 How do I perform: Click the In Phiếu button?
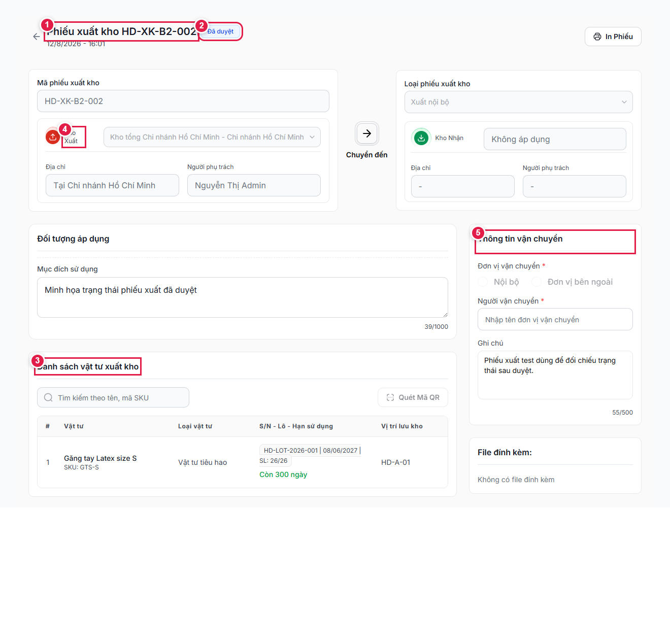(613, 37)
